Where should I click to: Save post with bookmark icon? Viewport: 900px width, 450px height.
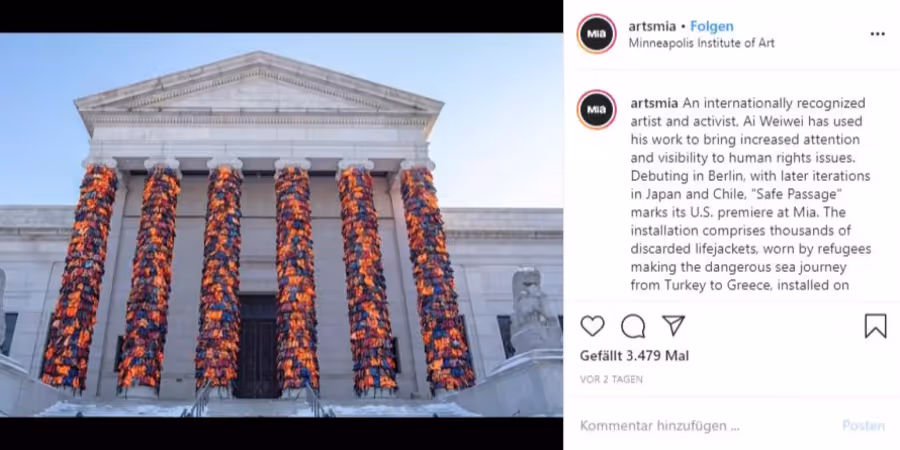(875, 326)
